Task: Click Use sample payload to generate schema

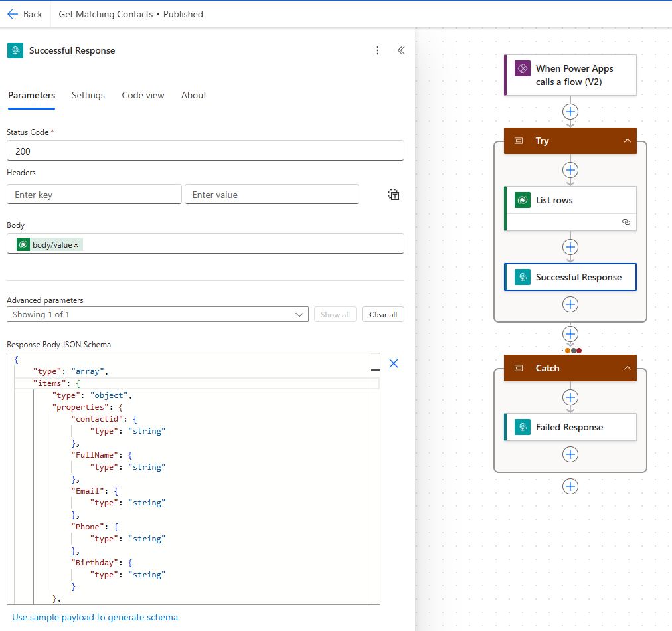Action: [x=95, y=617]
